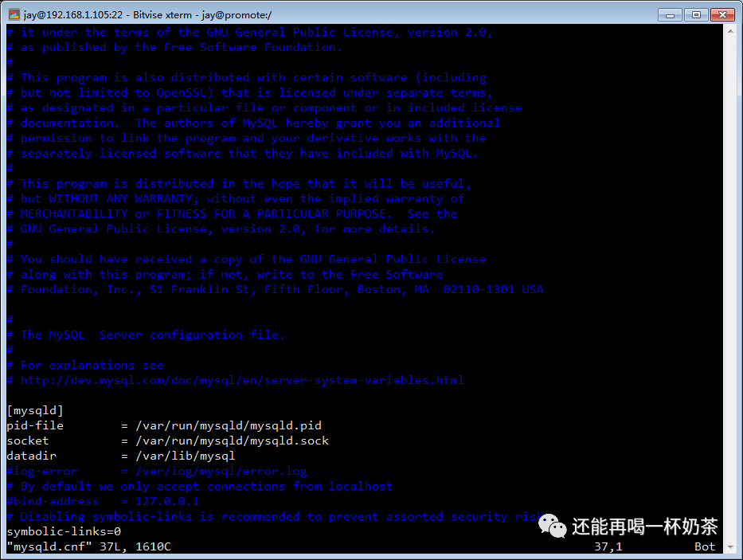Click the 'For explanations see' comment line
This screenshot has height=560, width=743.
click(x=85, y=365)
